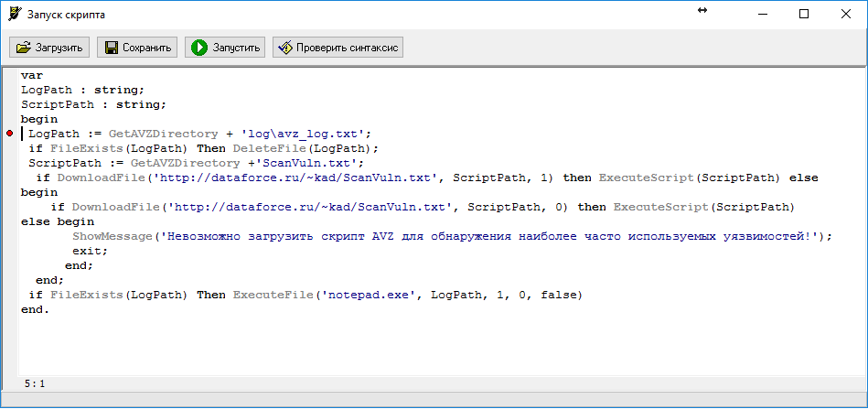
Task: Click the final 'end.' line of the script
Action: click(36, 309)
